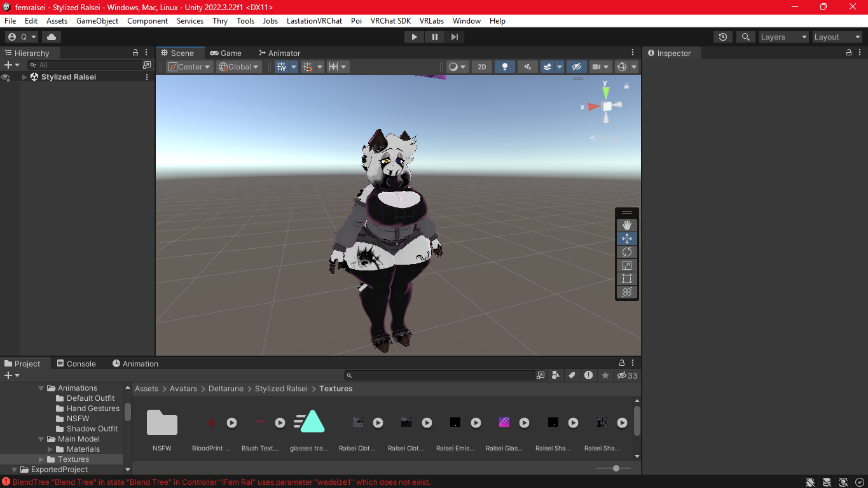The height and width of the screenshot is (488, 868).
Task: Click Assets in the Project breadcrumb
Action: click(146, 389)
